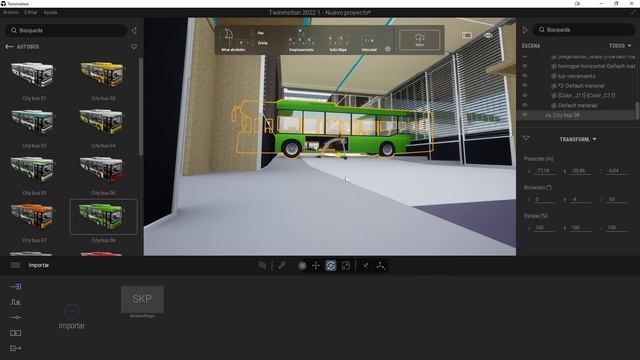Select City bus 07 orange thumbnail
The width and height of the screenshot is (640, 360).
pyautogui.click(x=34, y=217)
